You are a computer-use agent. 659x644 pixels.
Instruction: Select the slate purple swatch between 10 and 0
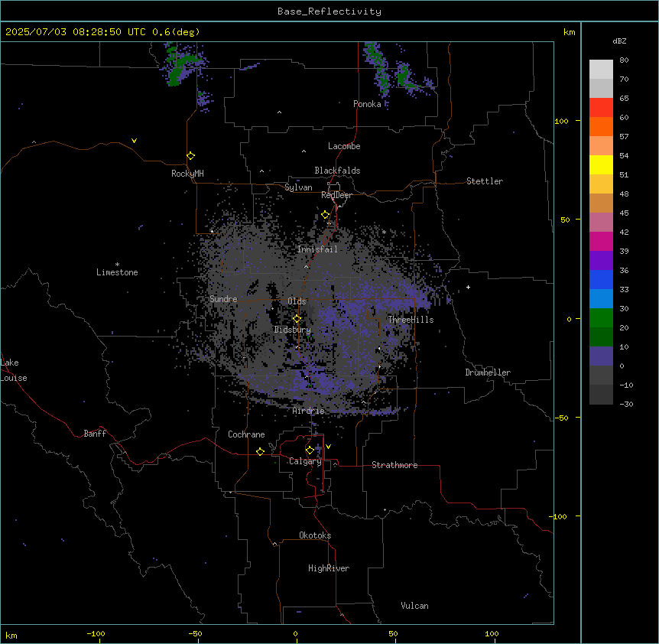tap(601, 356)
